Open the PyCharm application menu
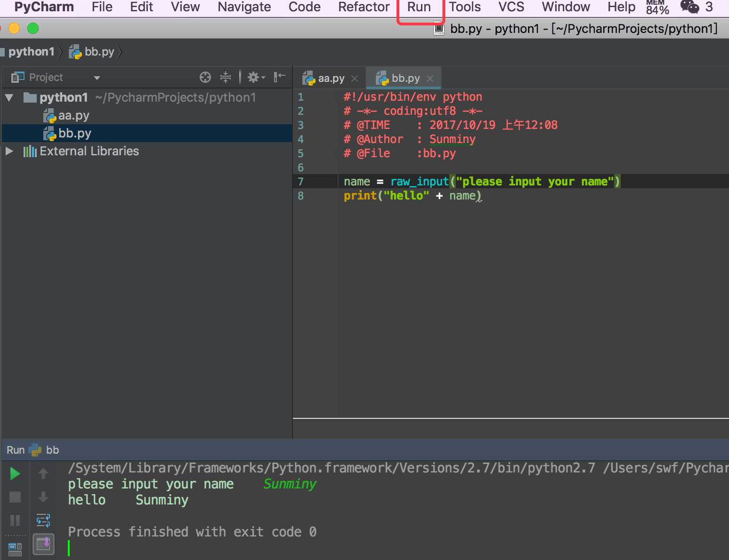This screenshot has height=560, width=729. pos(44,7)
